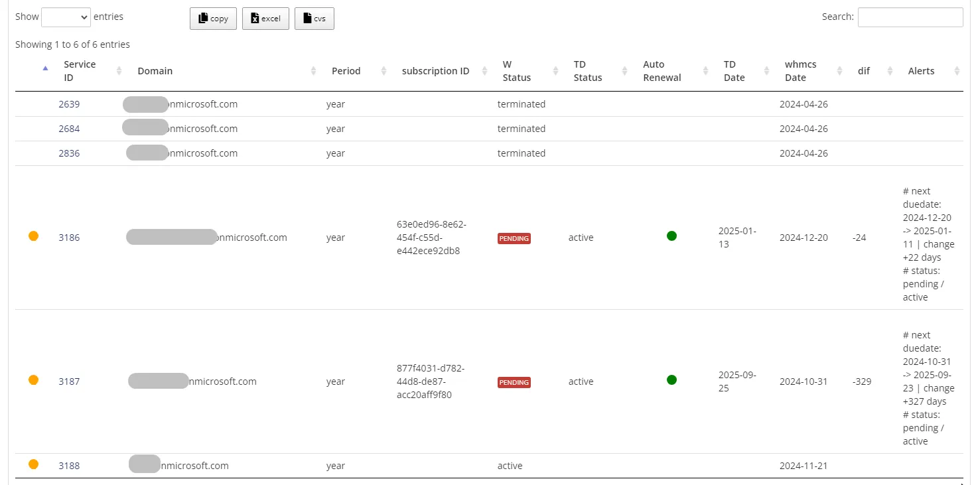The image size is (980, 485).
Task: Click the cvs export button
Action: pos(314,19)
